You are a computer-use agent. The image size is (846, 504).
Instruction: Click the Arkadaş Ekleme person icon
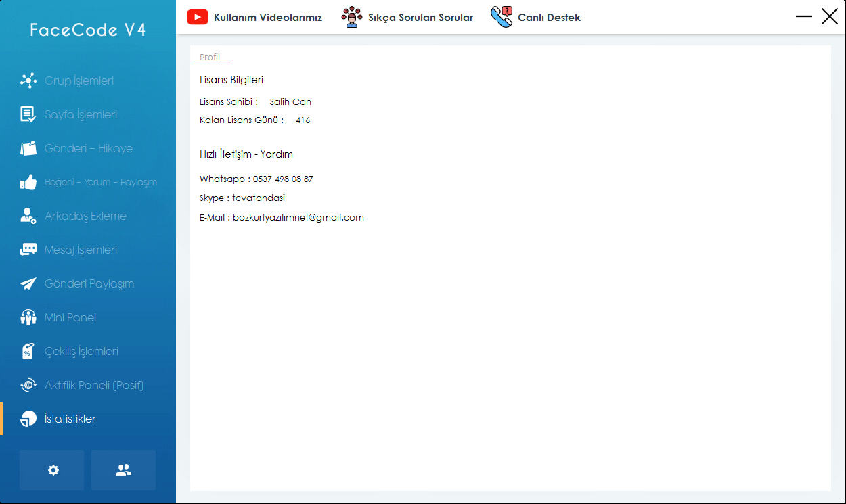[28, 216]
